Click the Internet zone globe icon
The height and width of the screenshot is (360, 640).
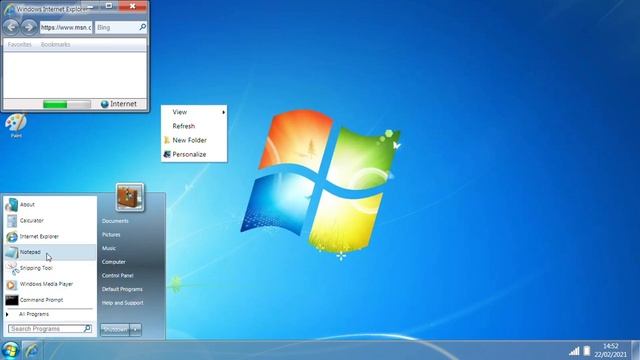104,104
